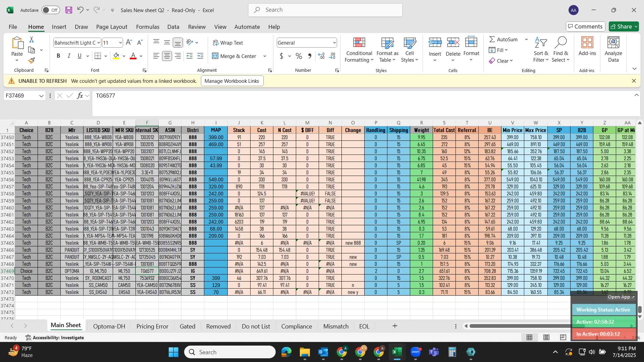Switch to Page Break Preview icon

(x=563, y=337)
